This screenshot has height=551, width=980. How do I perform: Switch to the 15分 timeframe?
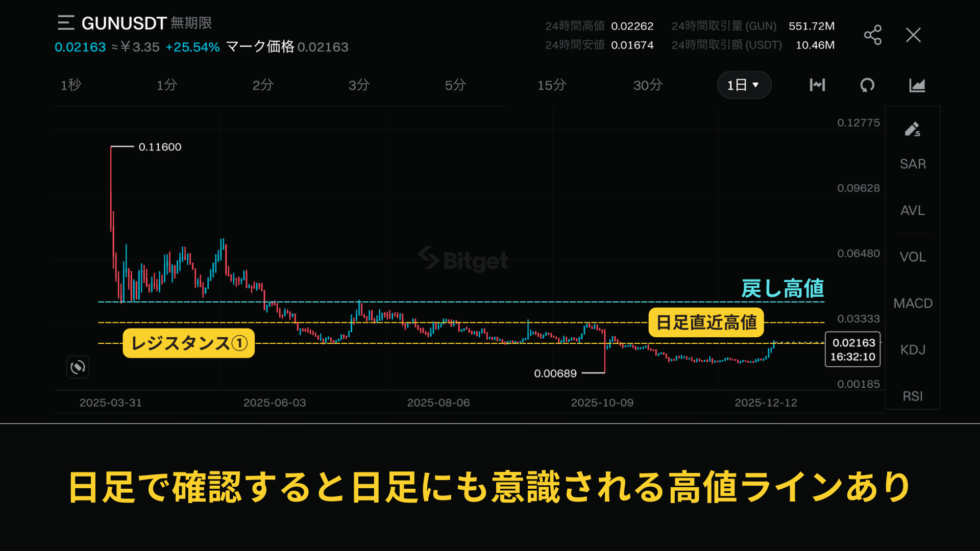(551, 85)
